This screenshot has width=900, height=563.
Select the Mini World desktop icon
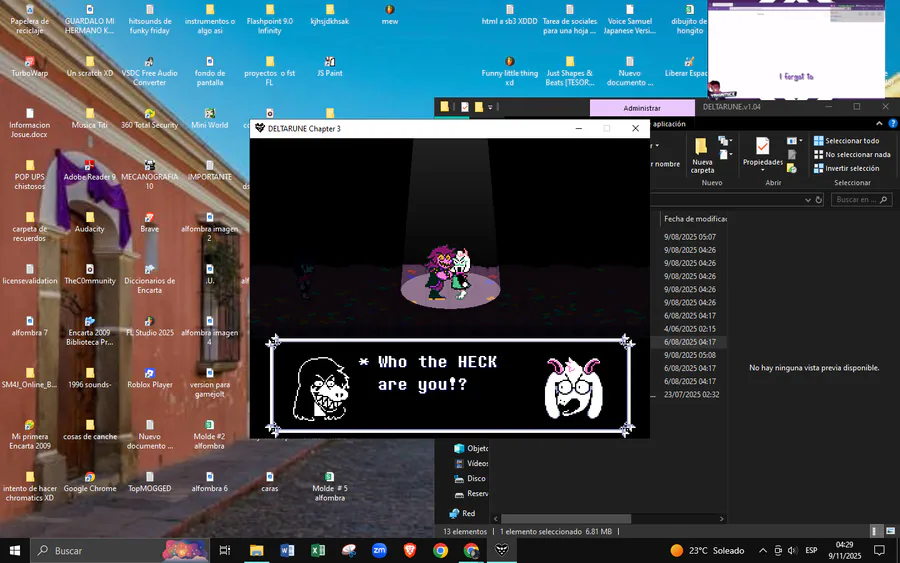click(x=210, y=118)
